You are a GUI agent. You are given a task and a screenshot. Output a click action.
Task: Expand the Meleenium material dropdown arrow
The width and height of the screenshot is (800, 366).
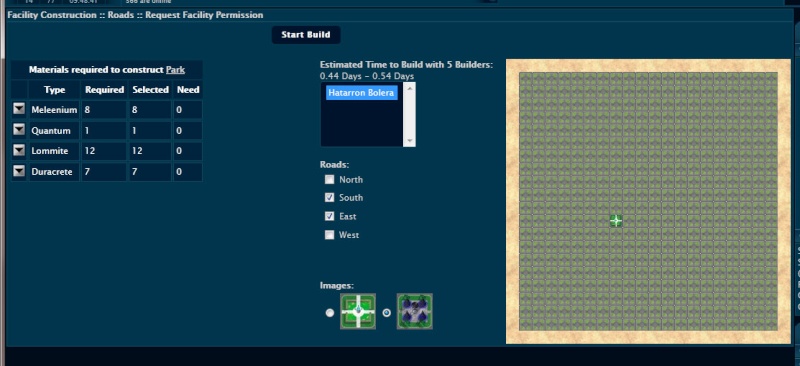click(19, 109)
